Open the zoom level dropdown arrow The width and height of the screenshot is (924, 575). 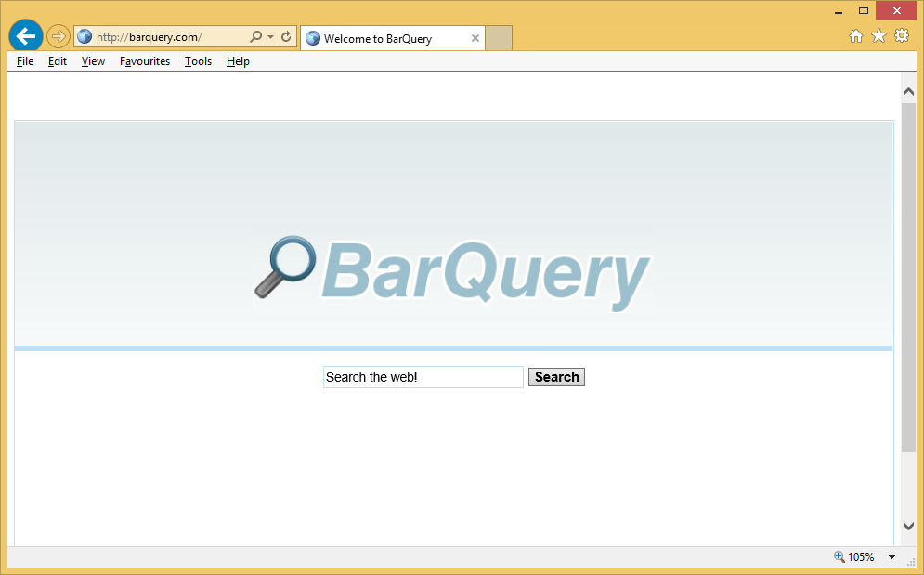[x=891, y=556]
